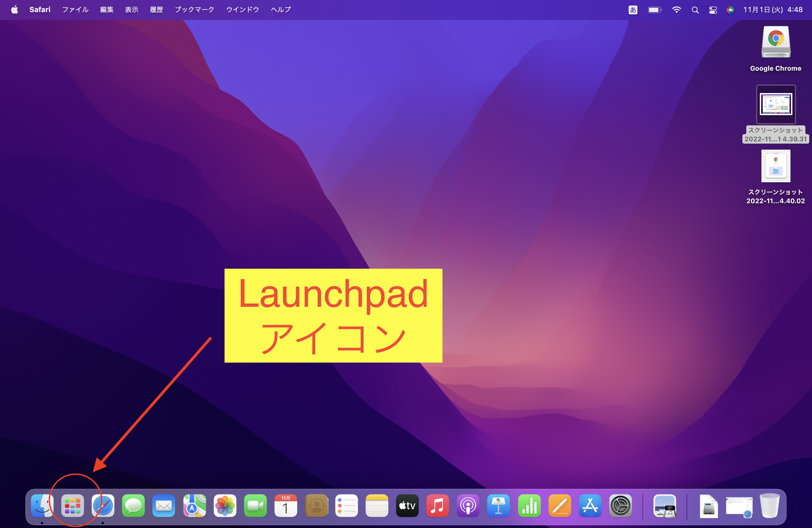Open the Apple menu
The width and height of the screenshot is (812, 528).
pyautogui.click(x=15, y=10)
